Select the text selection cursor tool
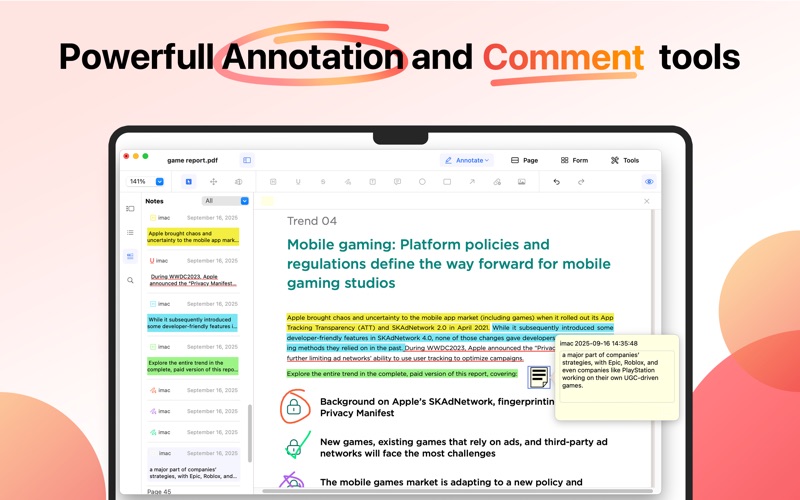Screen dimensions: 800x500 pos(189,182)
